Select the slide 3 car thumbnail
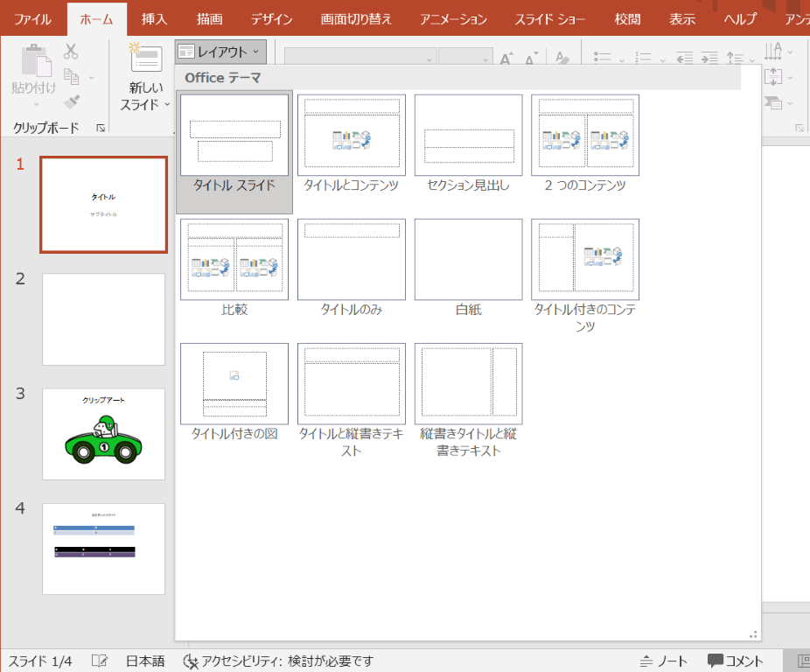810x672 pixels. click(103, 434)
